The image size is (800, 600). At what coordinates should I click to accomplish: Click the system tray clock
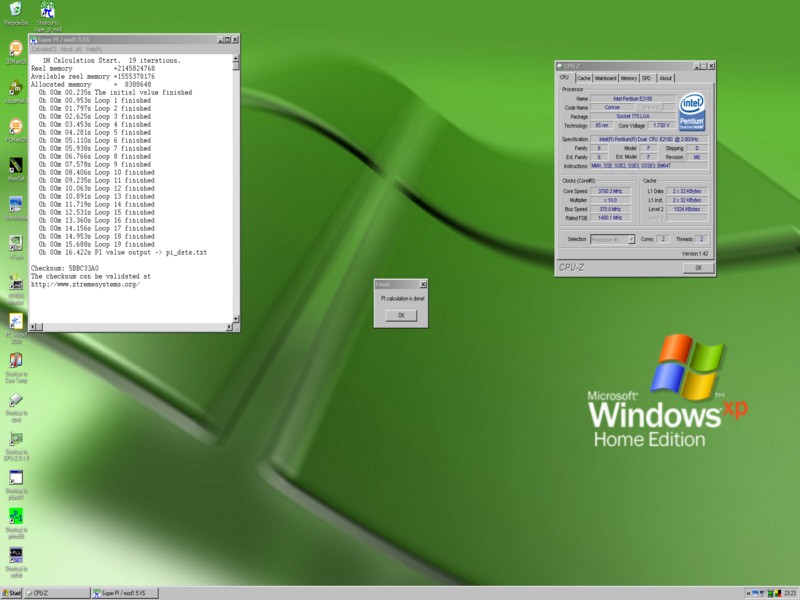click(x=790, y=593)
